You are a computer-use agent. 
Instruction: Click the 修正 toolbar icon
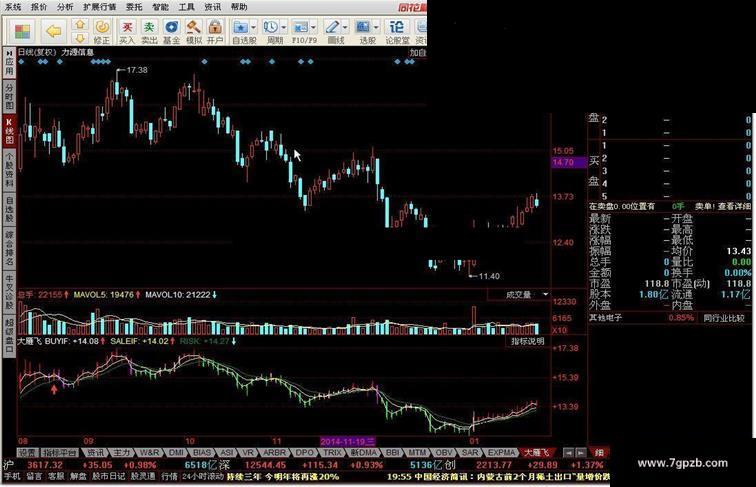pyautogui.click(x=102, y=31)
